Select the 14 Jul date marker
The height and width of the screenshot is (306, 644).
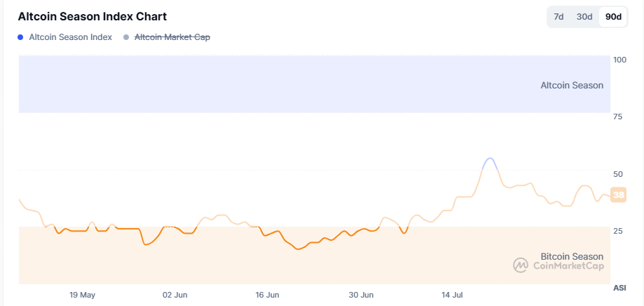click(453, 295)
